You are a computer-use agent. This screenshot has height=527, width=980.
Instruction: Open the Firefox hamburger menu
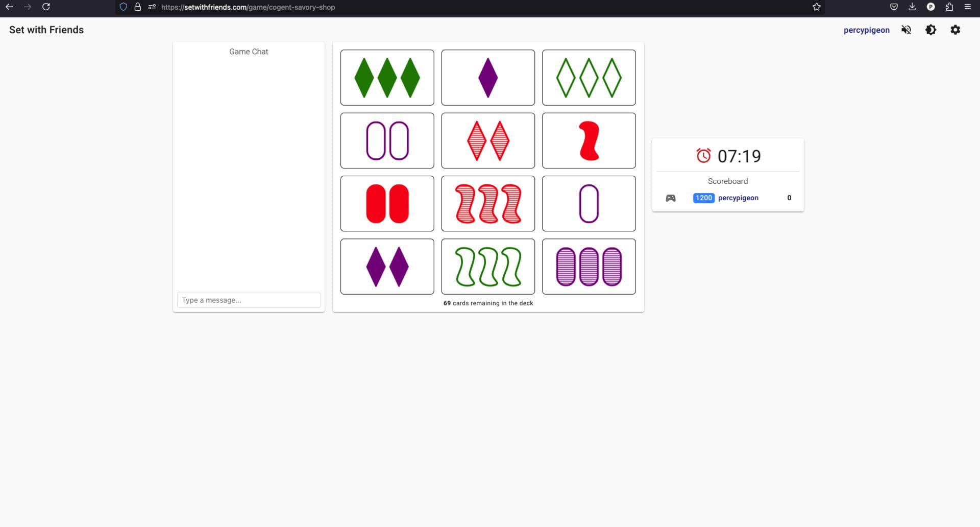click(968, 7)
